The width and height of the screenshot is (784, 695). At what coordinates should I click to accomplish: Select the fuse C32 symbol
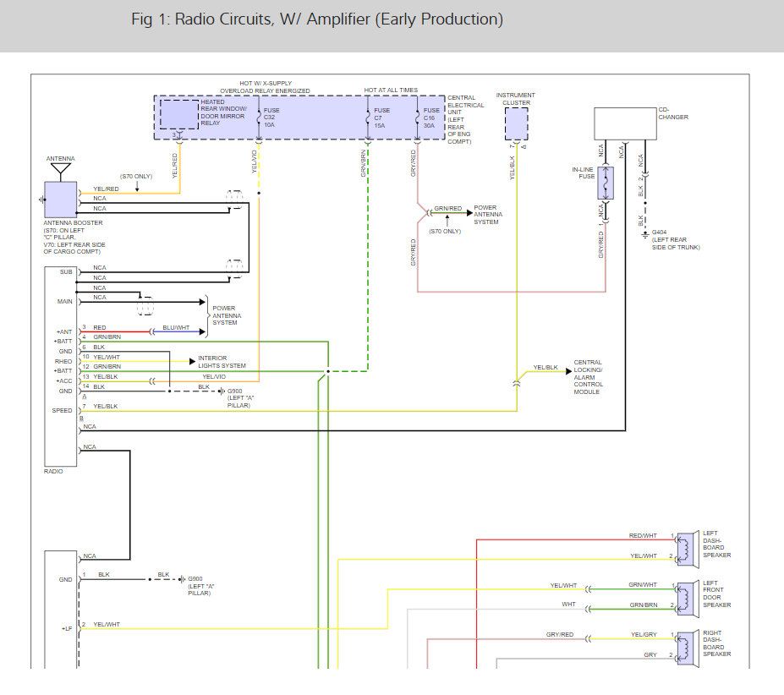click(x=259, y=118)
